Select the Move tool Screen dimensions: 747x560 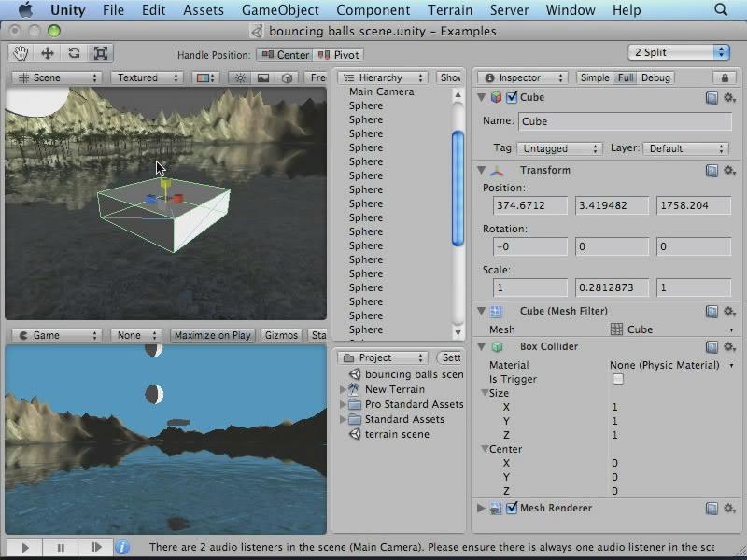[x=48, y=53]
